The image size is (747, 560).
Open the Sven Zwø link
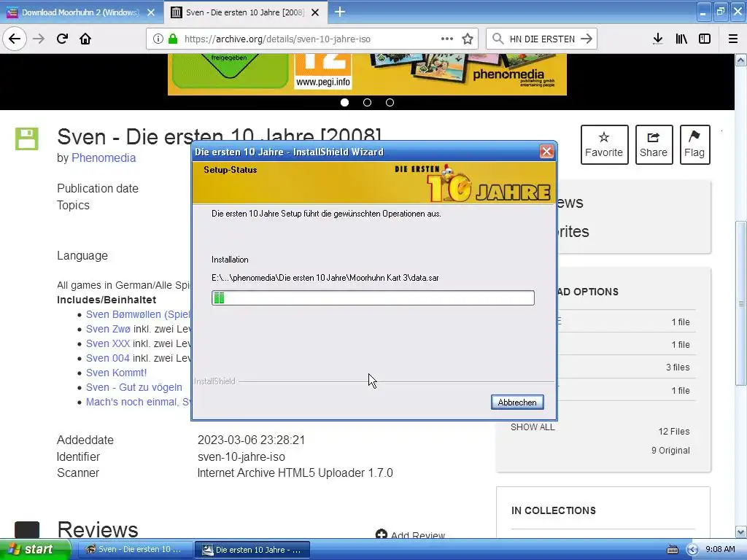108,329
